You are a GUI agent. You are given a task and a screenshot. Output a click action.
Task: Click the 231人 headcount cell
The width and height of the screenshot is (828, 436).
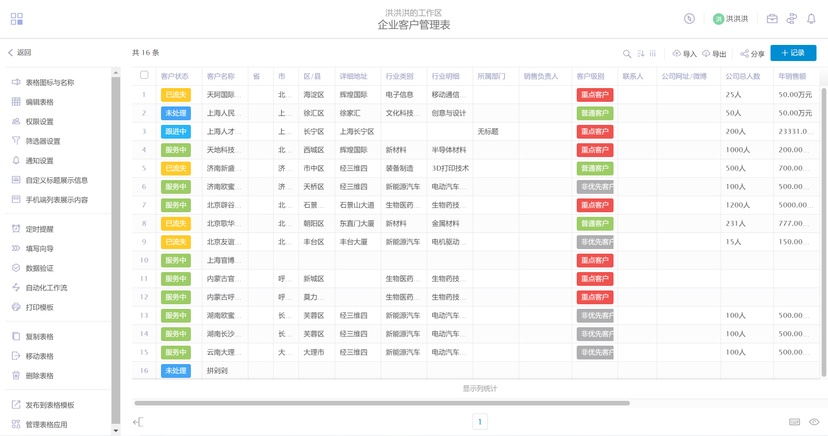pos(735,224)
